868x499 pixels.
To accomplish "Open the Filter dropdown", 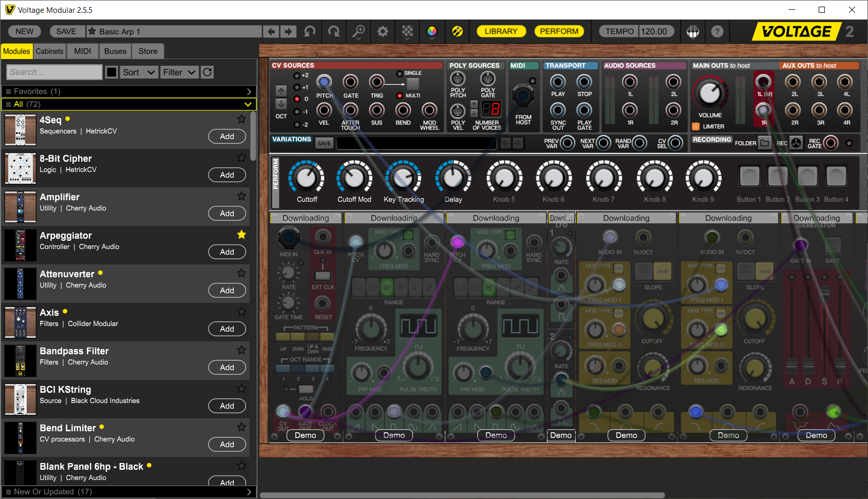I will pyautogui.click(x=179, y=72).
